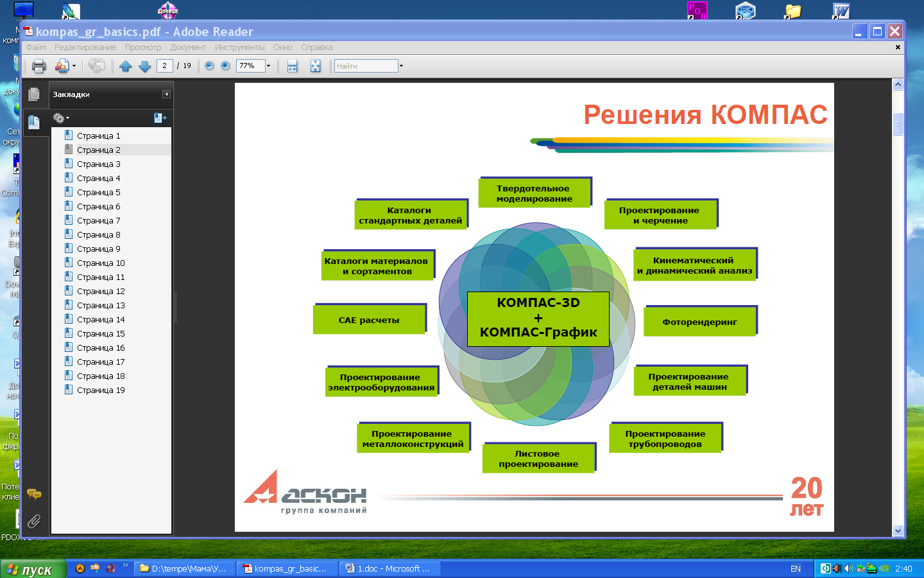924x578 pixels.
Task: Open the пуск Start button
Action: [x=32, y=569]
